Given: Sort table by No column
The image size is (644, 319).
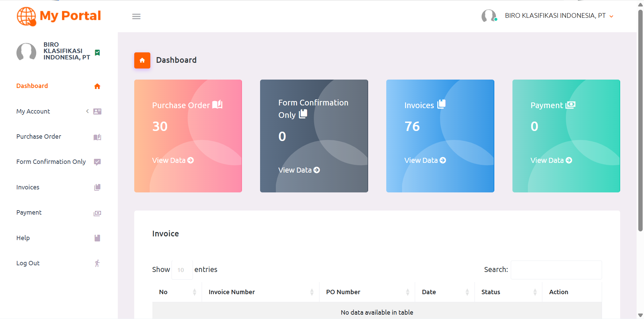Looking at the screenshot, I should tap(177, 292).
